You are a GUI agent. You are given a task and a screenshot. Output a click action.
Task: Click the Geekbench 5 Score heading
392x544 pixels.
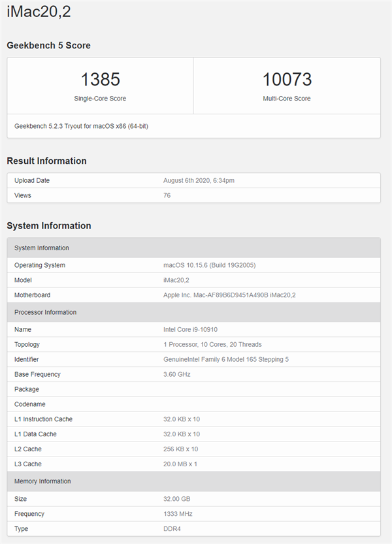click(x=48, y=46)
